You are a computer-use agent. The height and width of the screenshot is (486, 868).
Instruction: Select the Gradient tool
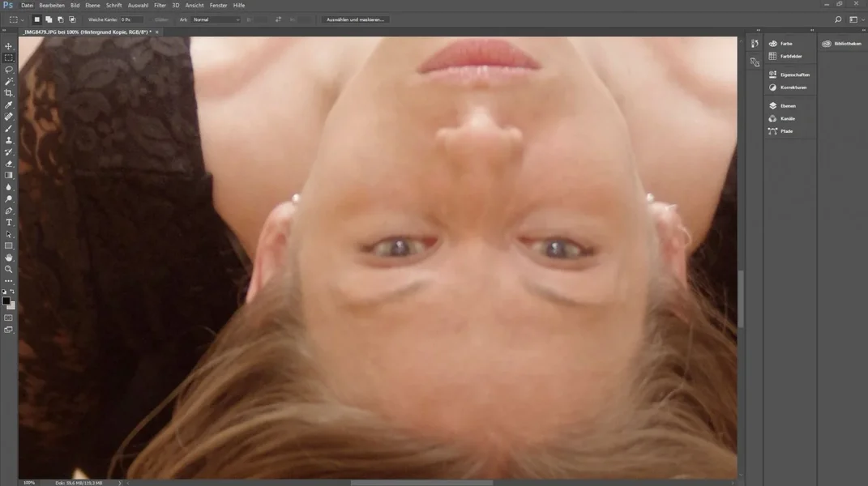[8, 176]
